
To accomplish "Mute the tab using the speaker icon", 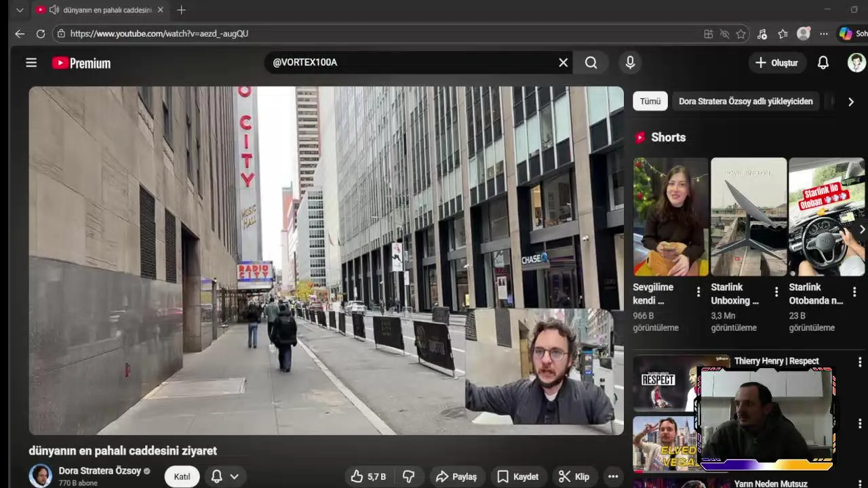I will click(54, 10).
